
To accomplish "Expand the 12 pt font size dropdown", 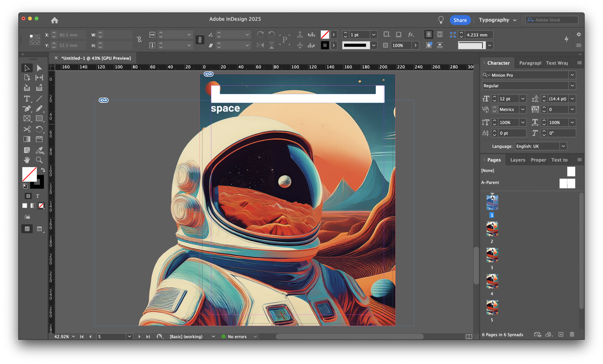I will click(522, 99).
